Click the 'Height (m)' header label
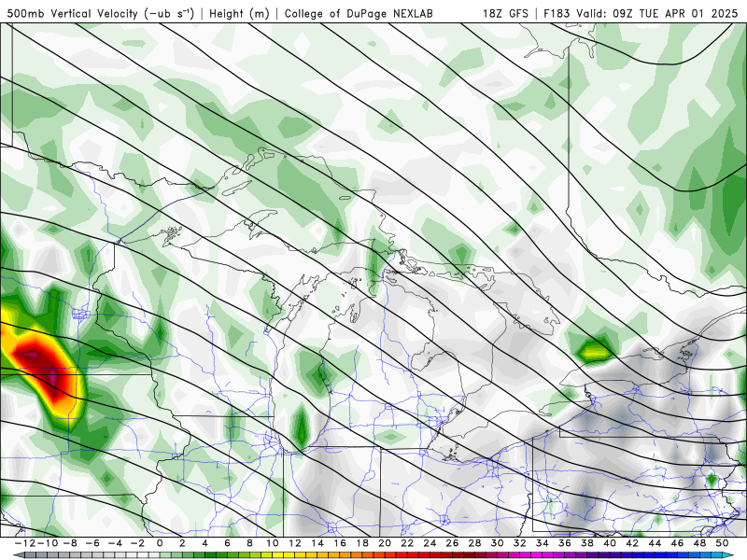 (x=240, y=13)
